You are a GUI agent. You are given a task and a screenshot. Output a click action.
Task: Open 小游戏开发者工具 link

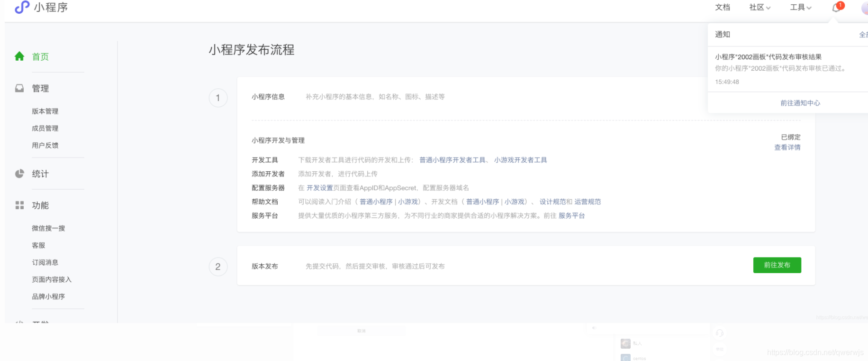coord(520,160)
